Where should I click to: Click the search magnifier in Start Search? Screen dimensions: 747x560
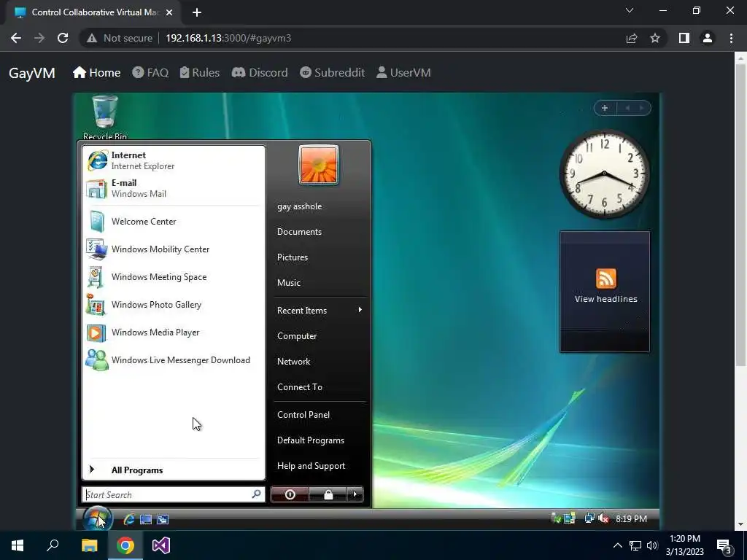pos(256,494)
